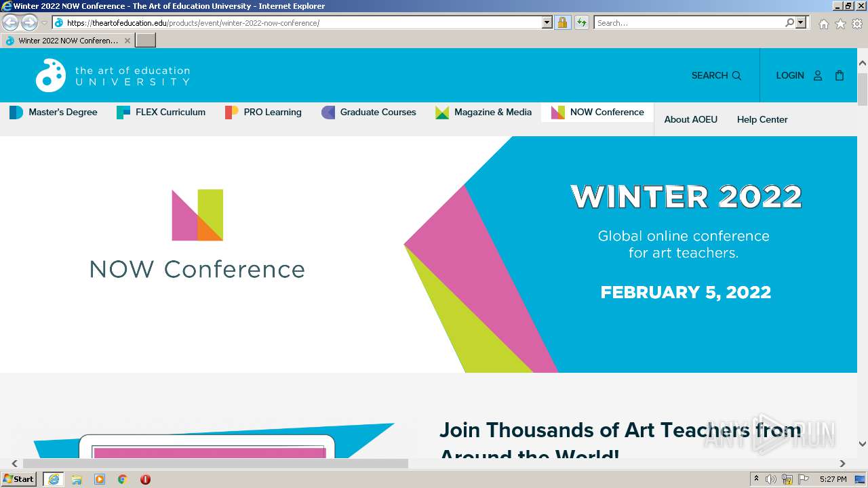Click the Master's Degree icon
The height and width of the screenshot is (488, 868).
pos(16,113)
